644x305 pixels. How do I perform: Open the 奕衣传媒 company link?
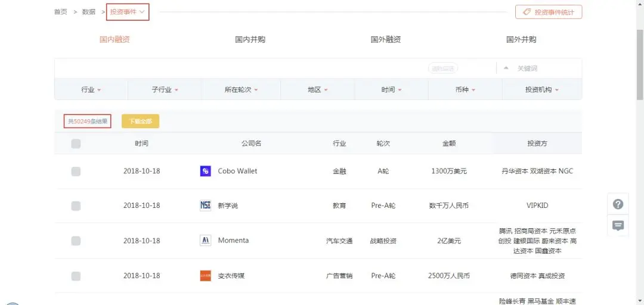tap(231, 276)
